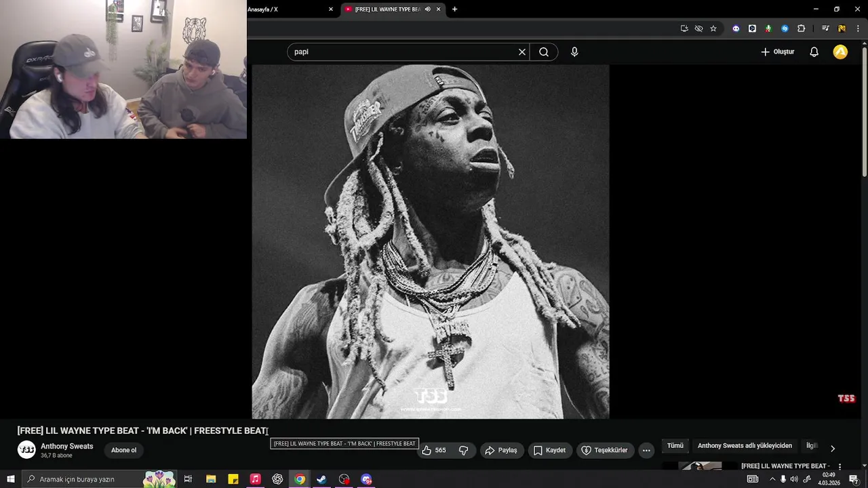Image resolution: width=868 pixels, height=488 pixels.
Task: Open the dark blue square extension icon
Action: 752,28
